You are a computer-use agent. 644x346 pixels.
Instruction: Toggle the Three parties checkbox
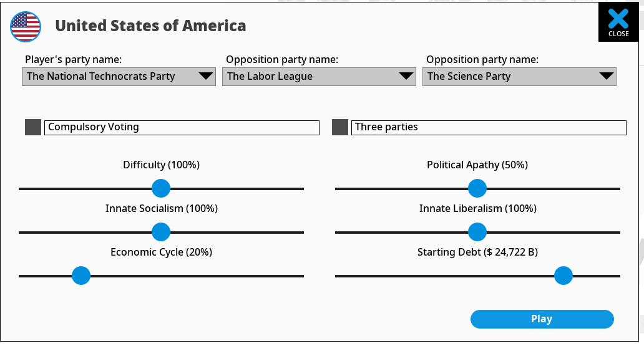click(339, 127)
